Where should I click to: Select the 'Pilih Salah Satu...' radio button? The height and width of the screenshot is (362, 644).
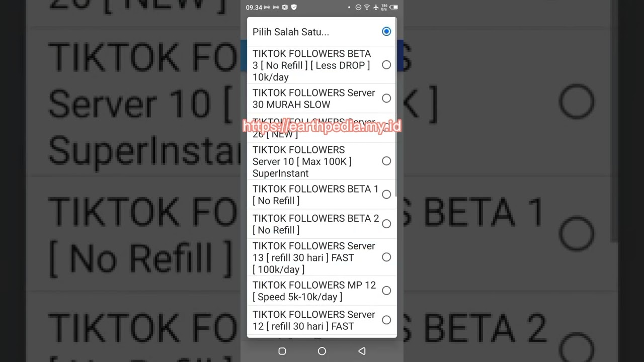click(x=386, y=32)
